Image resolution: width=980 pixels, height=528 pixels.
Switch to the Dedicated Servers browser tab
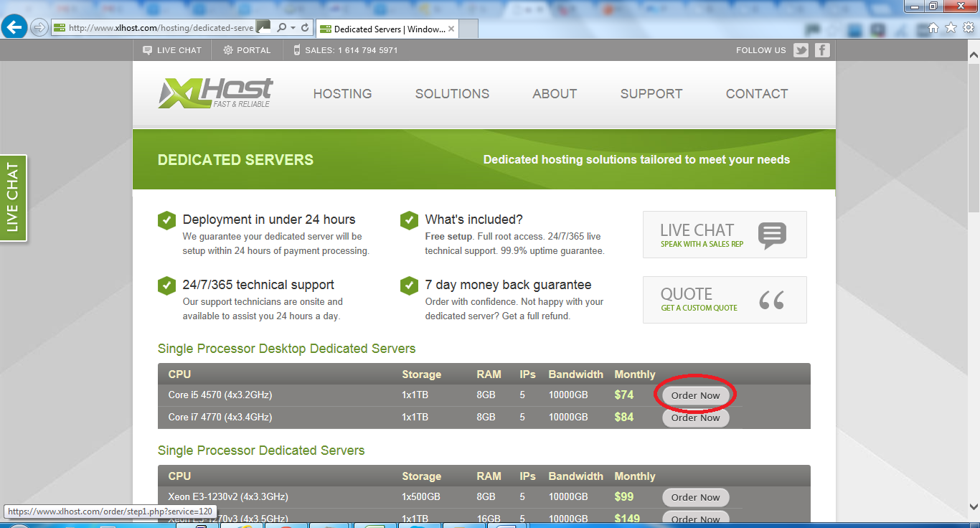point(387,29)
